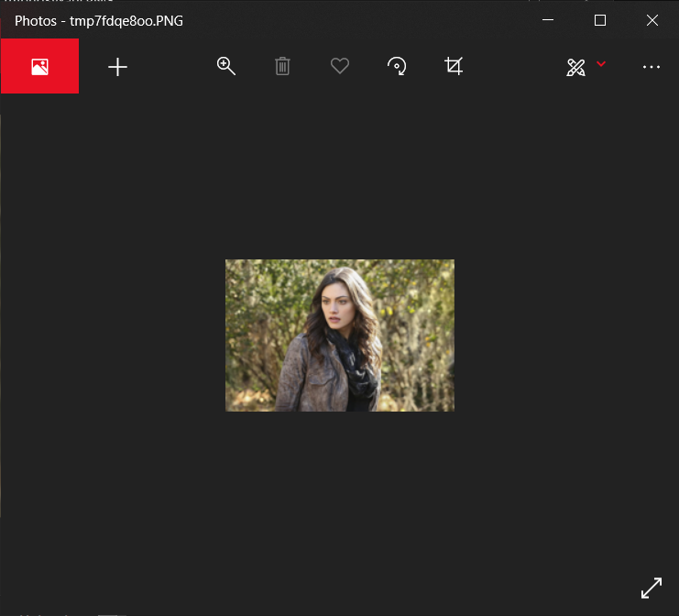679x616 pixels.
Task: Close the Photos window
Action: 652,20
